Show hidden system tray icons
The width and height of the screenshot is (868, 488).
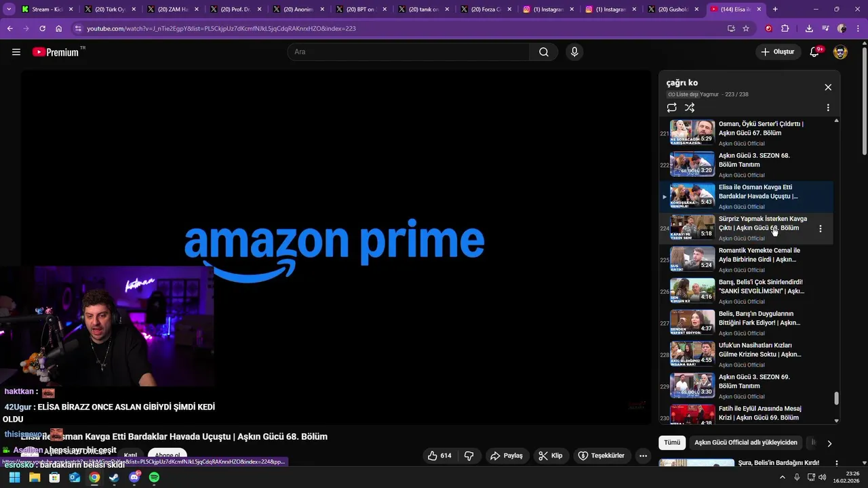coord(782,478)
